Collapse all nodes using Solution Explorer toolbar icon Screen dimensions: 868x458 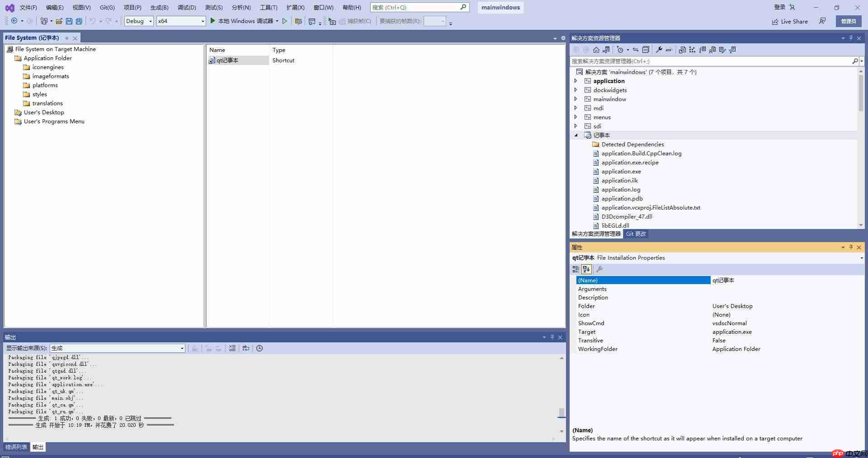(646, 50)
